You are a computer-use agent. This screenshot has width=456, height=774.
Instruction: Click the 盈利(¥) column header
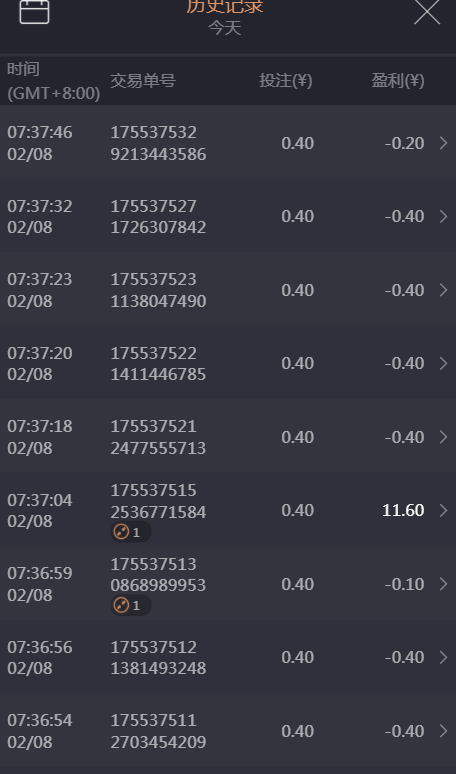398,80
